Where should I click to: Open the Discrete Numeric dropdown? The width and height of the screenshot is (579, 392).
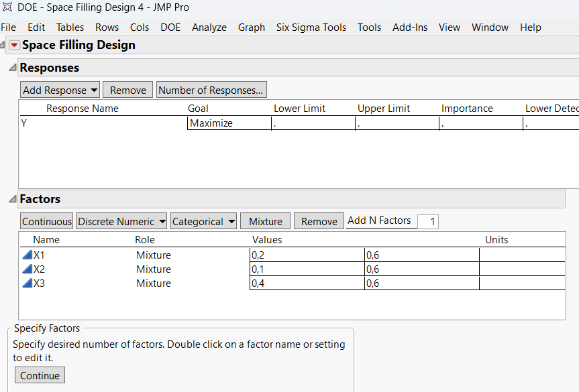(121, 222)
